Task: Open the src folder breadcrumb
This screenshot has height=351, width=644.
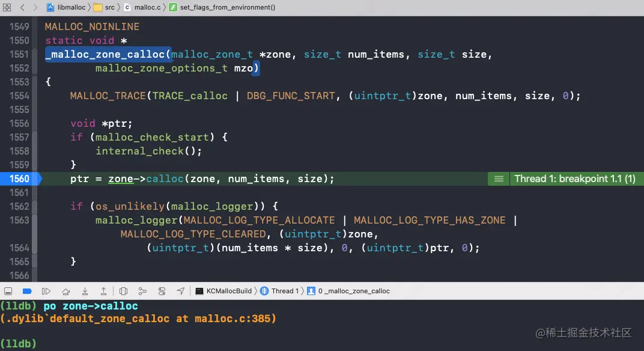Action: [105, 7]
